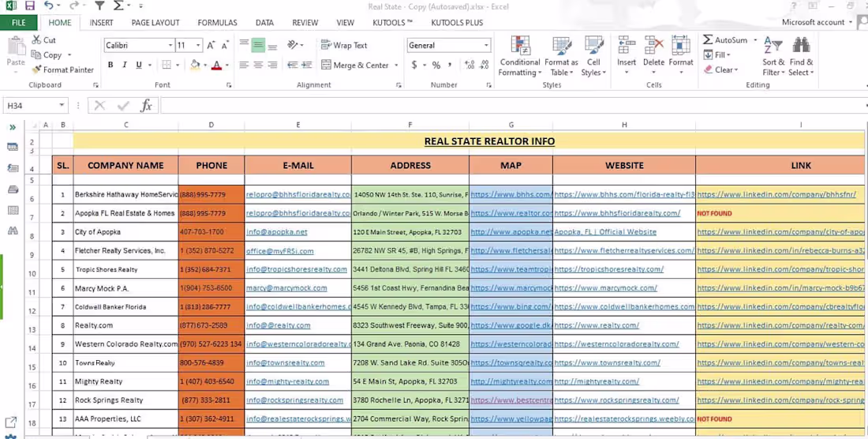Viewport: 868px width, 439px height.
Task: Click the Undo arrow icon
Action: 49,6
